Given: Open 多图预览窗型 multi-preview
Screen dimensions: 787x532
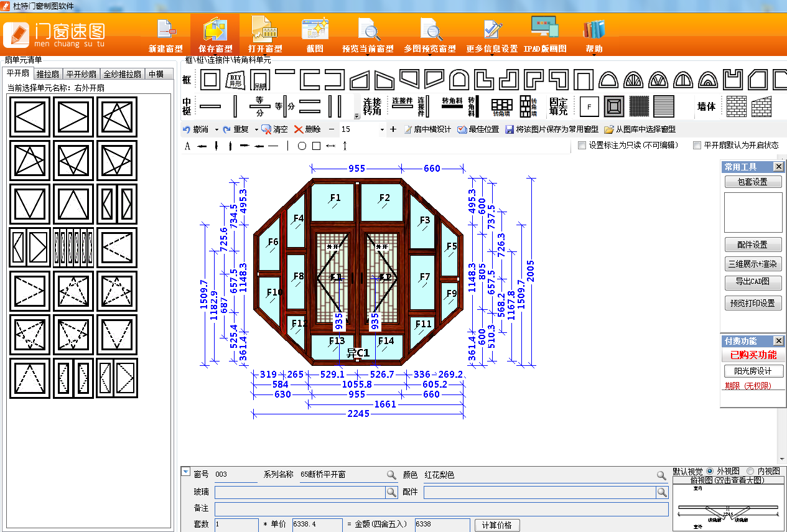Looking at the screenshot, I should [430, 35].
